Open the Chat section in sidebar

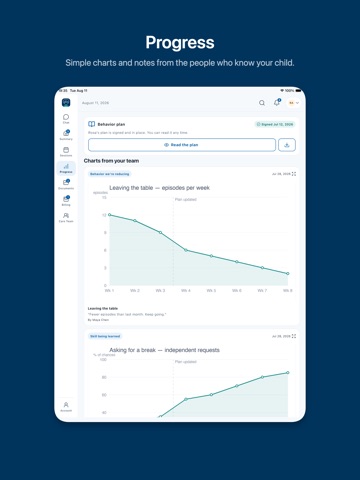point(66,119)
